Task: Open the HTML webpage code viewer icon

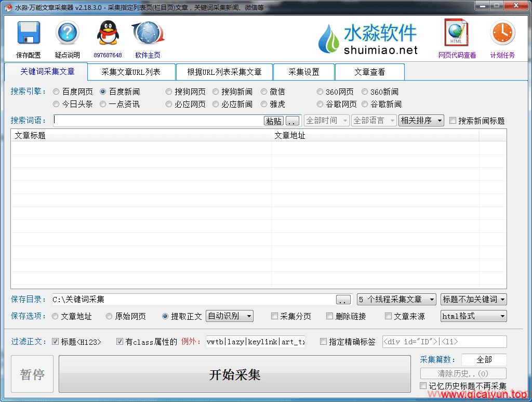Action: [x=456, y=33]
